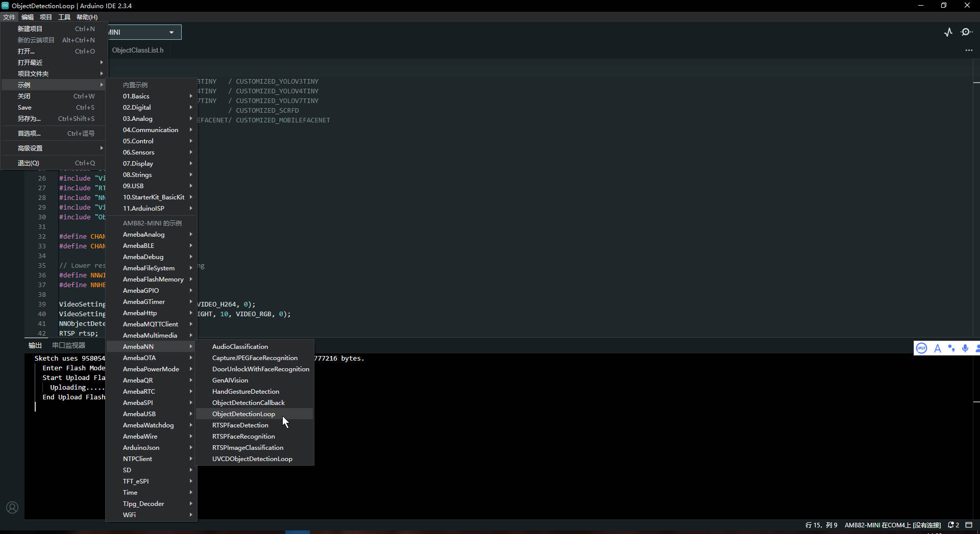Open the Serial Plotter icon
980x534 pixels.
(x=948, y=32)
